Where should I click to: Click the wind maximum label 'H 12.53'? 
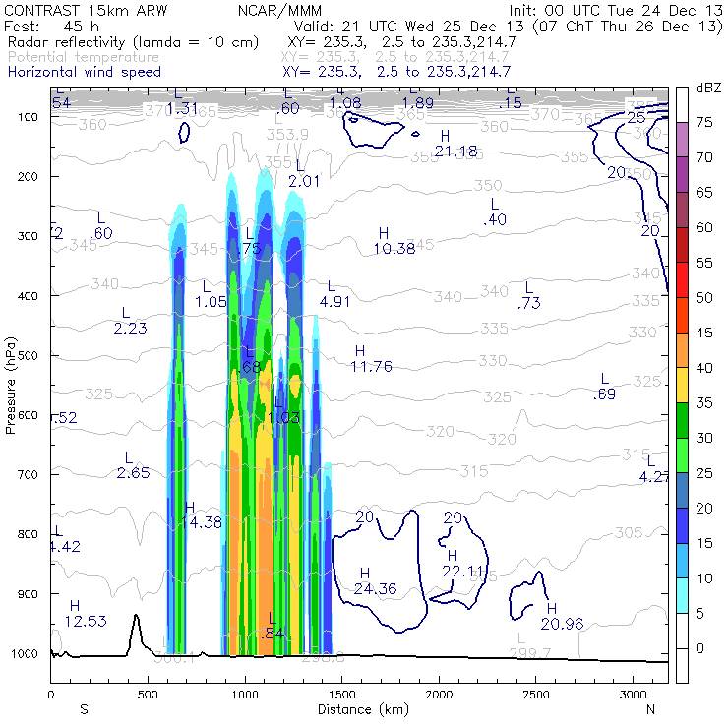pos(86,613)
